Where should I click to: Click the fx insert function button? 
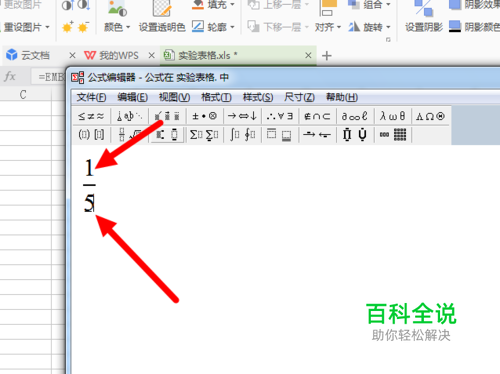click(x=10, y=77)
